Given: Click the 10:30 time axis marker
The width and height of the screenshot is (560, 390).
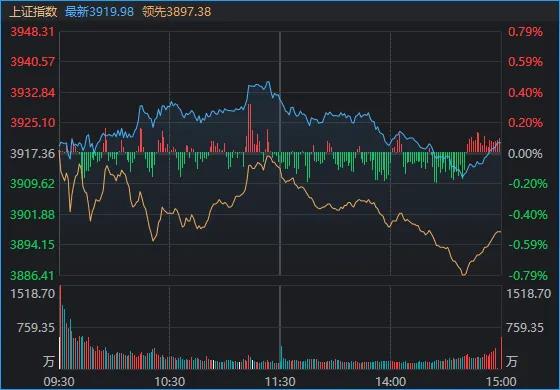Looking at the screenshot, I should coord(170,382).
